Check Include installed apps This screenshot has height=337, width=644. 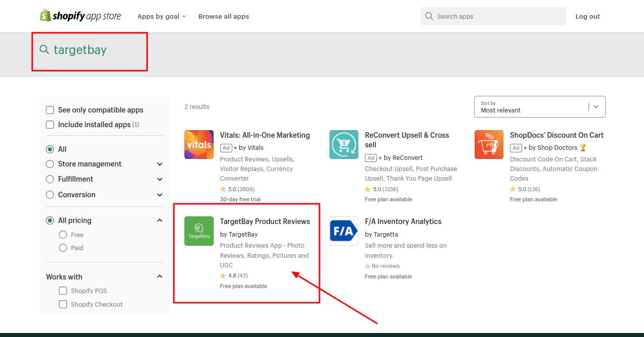pos(50,125)
